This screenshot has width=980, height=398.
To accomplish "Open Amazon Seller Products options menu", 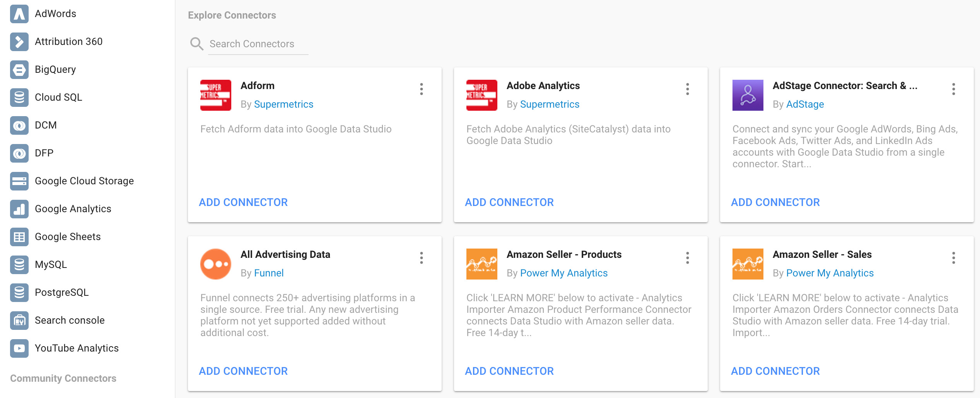I will pyautogui.click(x=688, y=258).
